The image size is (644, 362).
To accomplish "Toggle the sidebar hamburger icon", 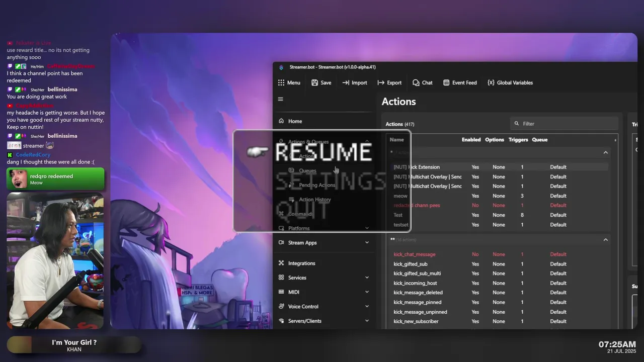I will pos(281,99).
